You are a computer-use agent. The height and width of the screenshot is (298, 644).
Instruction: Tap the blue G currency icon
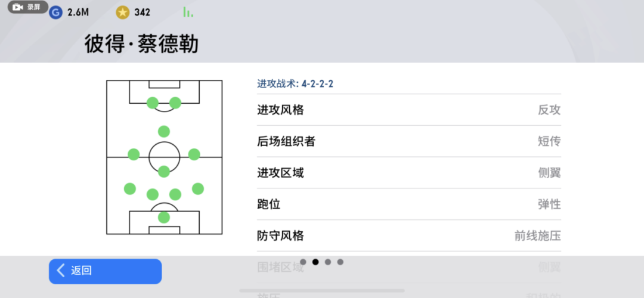[55, 13]
